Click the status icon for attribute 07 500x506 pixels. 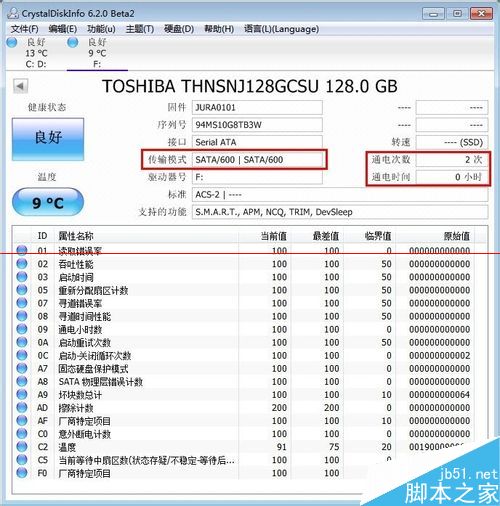point(22,303)
